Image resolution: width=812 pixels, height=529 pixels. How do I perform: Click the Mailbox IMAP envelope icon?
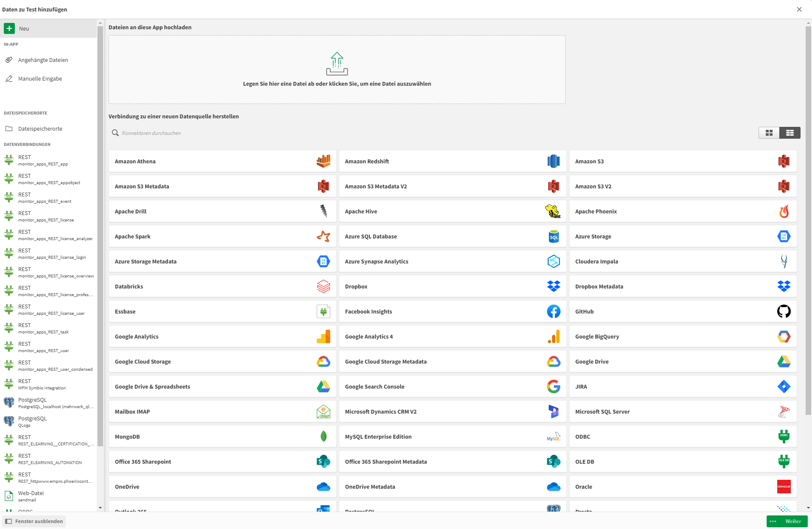tap(323, 411)
